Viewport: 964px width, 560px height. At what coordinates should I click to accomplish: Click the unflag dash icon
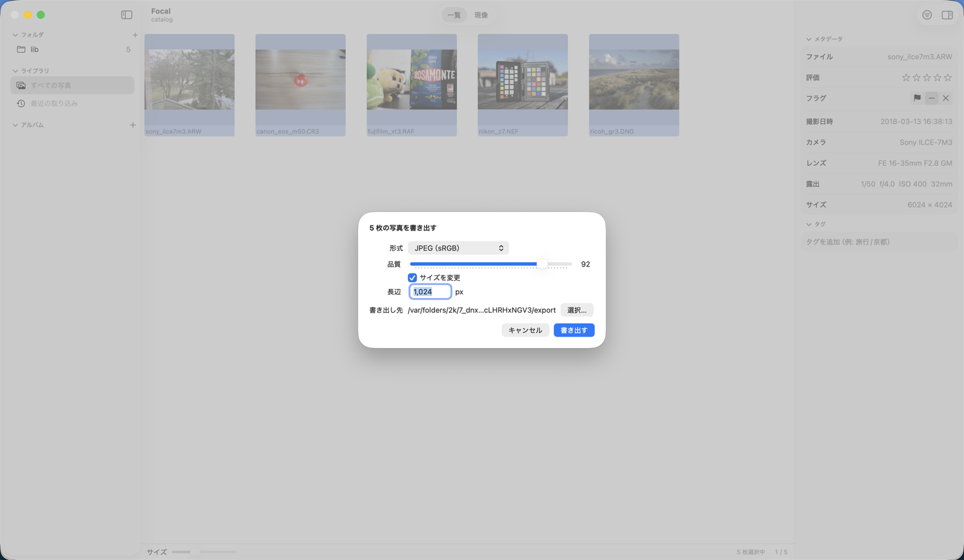(x=932, y=98)
